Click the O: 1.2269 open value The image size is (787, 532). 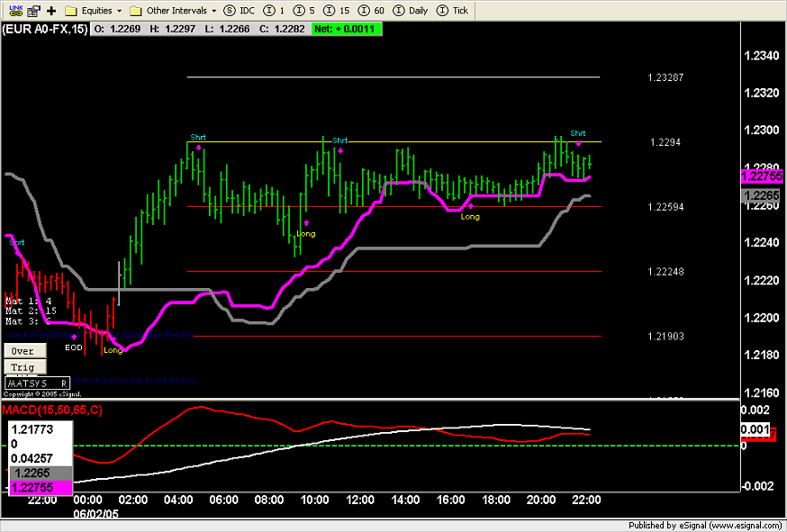(119, 29)
